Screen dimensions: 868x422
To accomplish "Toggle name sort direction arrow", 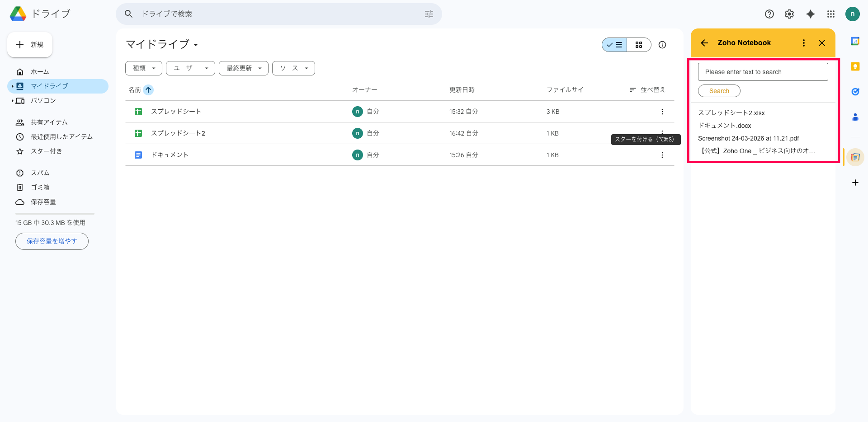I will [148, 90].
